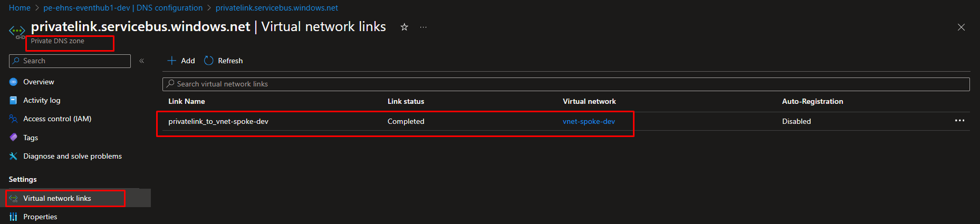Click the Diagnose and solve problems wrench icon
This screenshot has height=224, width=980.
[x=14, y=156]
